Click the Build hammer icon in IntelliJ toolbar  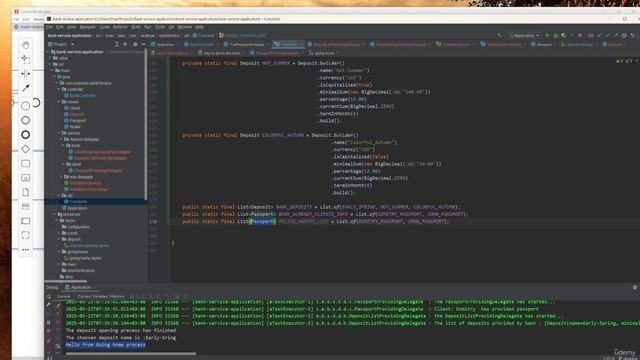(x=499, y=36)
